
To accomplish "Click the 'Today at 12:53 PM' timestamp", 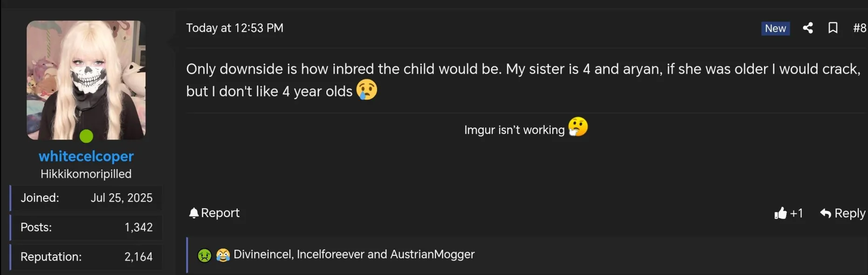I will 234,28.
